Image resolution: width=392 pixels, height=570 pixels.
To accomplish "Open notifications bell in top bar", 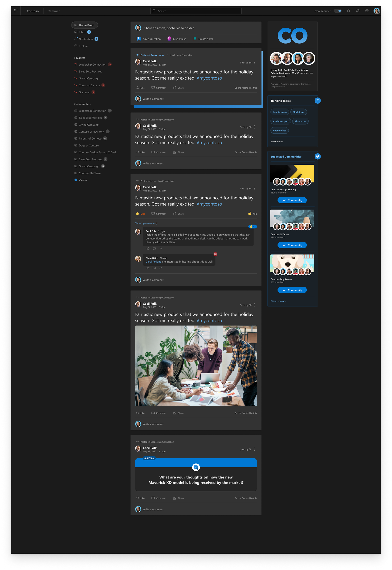I will click(348, 11).
